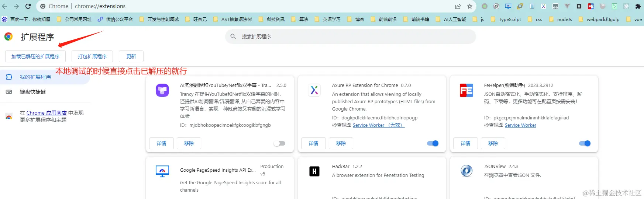Open the 开发与性能调试 bookmark folder
Image resolution: width=644 pixels, height=199 pixels.
coord(159,19)
